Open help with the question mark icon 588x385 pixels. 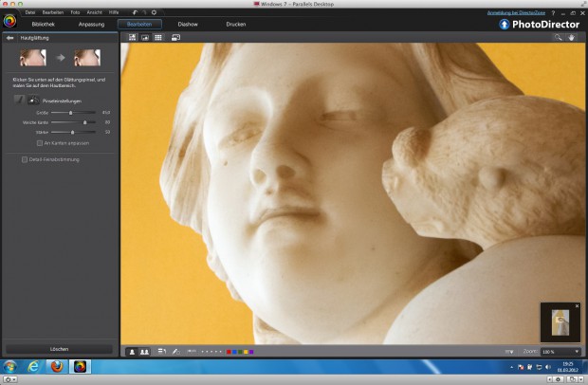553,13
